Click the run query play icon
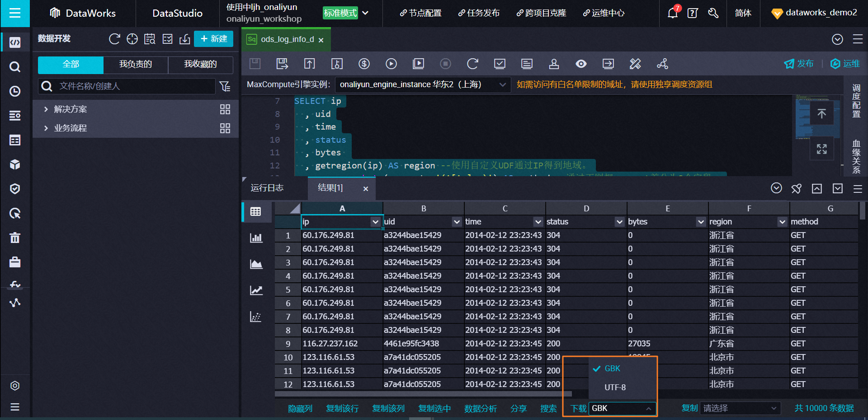 [x=391, y=64]
